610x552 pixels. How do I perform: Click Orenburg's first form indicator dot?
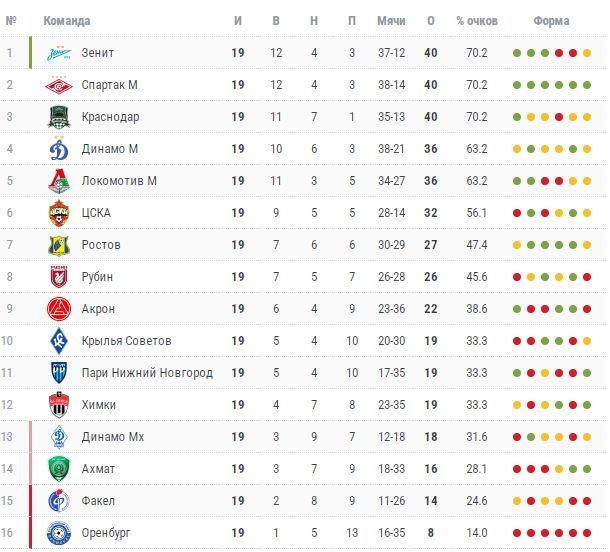coord(516,533)
